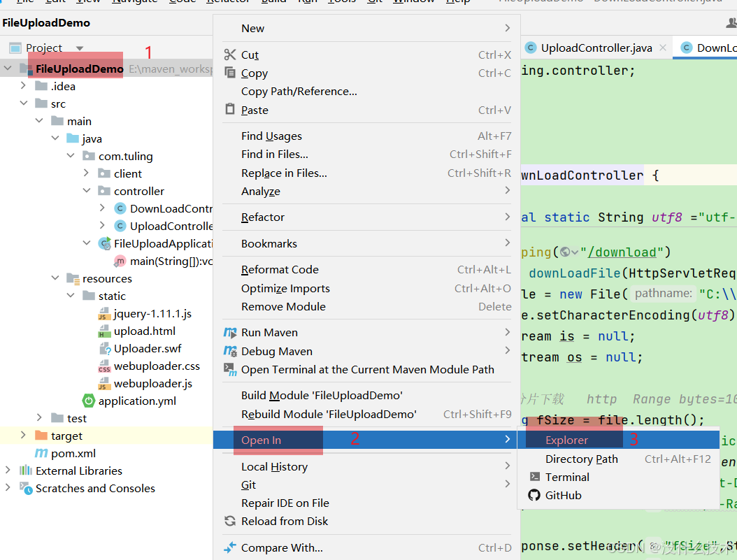
Task: Click the Terminal icon in submenu
Action: [x=535, y=477]
